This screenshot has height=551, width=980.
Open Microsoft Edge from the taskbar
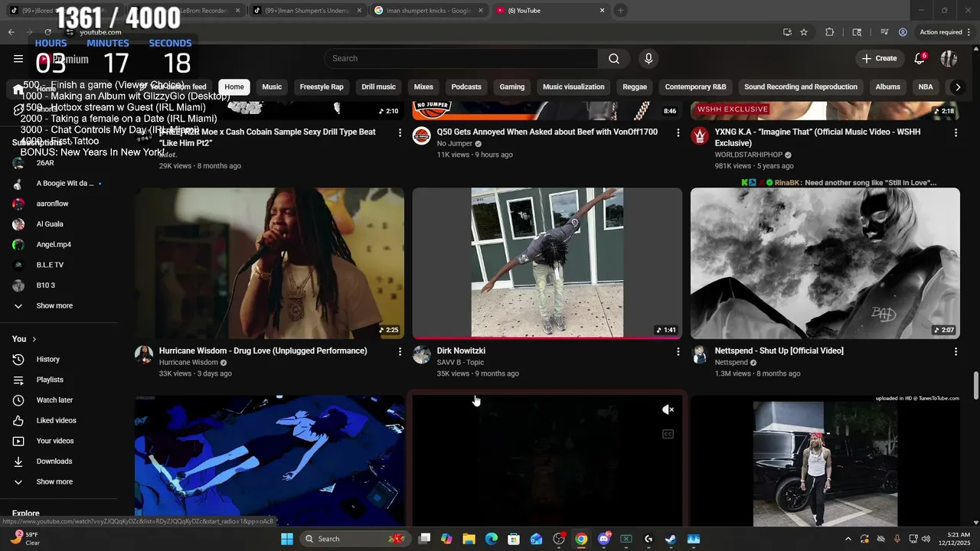tap(492, 539)
